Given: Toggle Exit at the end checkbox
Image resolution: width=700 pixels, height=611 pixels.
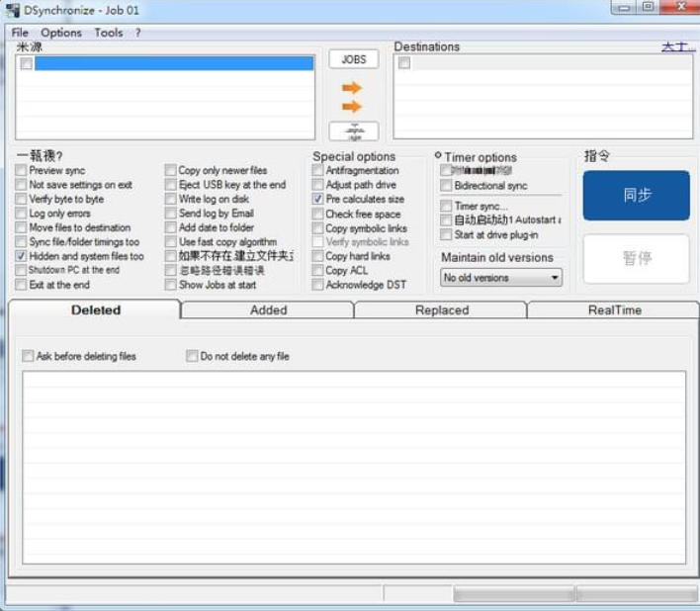Looking at the screenshot, I should (21, 285).
